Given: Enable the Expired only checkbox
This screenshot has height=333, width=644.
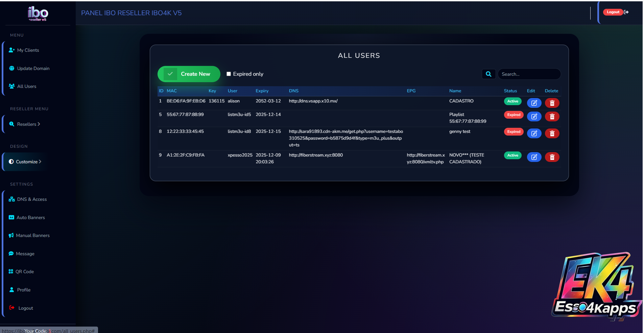Looking at the screenshot, I should (x=229, y=74).
